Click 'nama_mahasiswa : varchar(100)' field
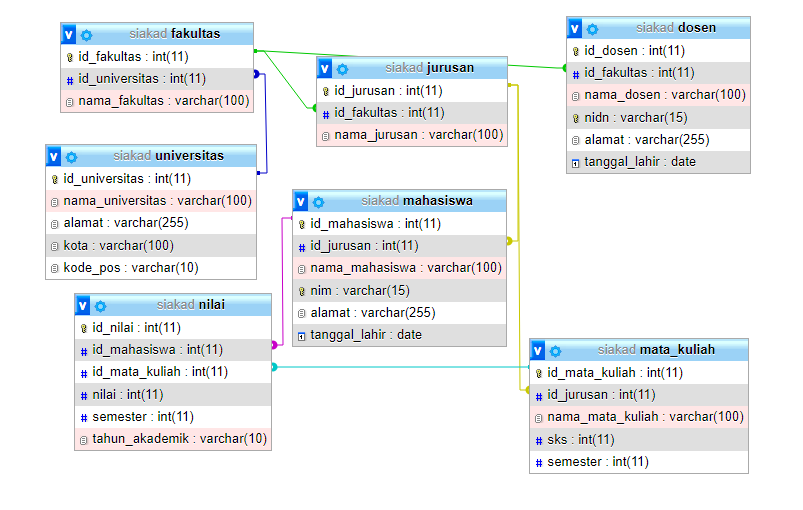The height and width of the screenshot is (510, 803). coord(399,268)
